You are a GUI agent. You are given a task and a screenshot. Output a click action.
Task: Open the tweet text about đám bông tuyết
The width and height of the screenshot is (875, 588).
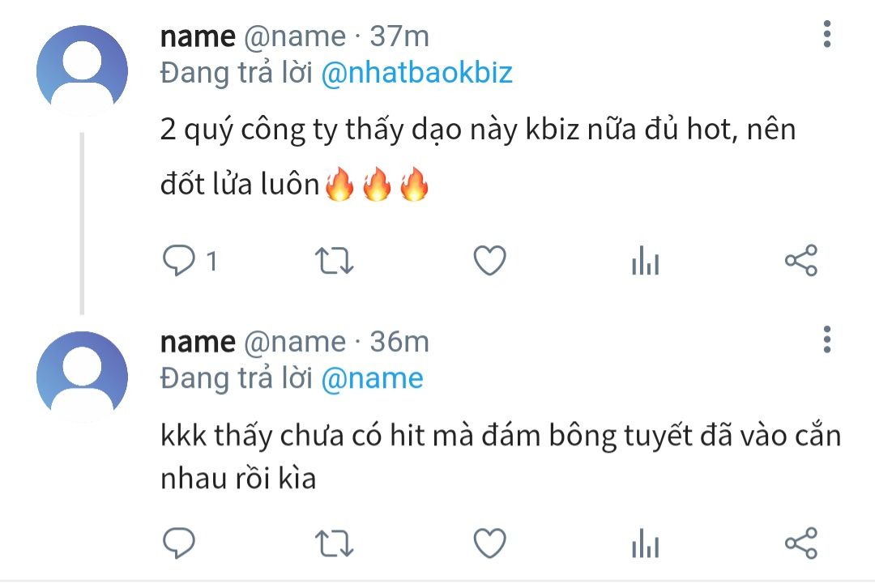(x=501, y=456)
